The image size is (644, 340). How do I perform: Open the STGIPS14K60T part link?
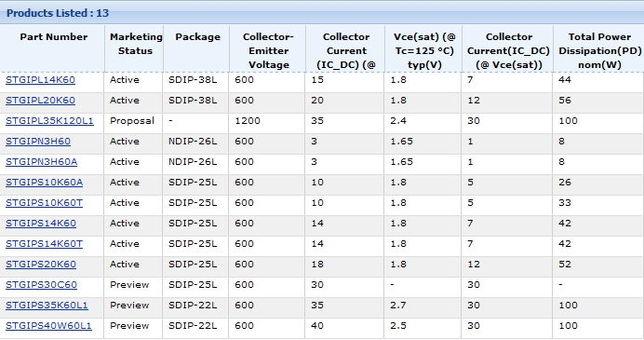(x=45, y=244)
